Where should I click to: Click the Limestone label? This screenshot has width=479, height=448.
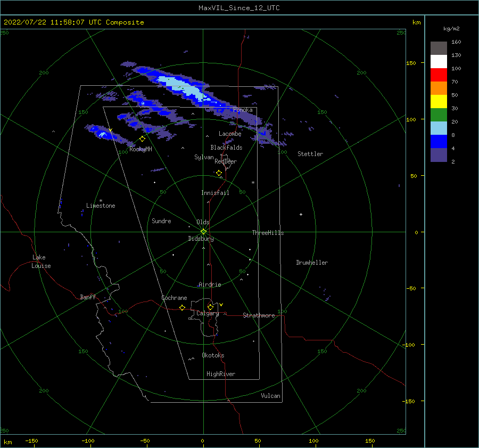click(x=101, y=206)
